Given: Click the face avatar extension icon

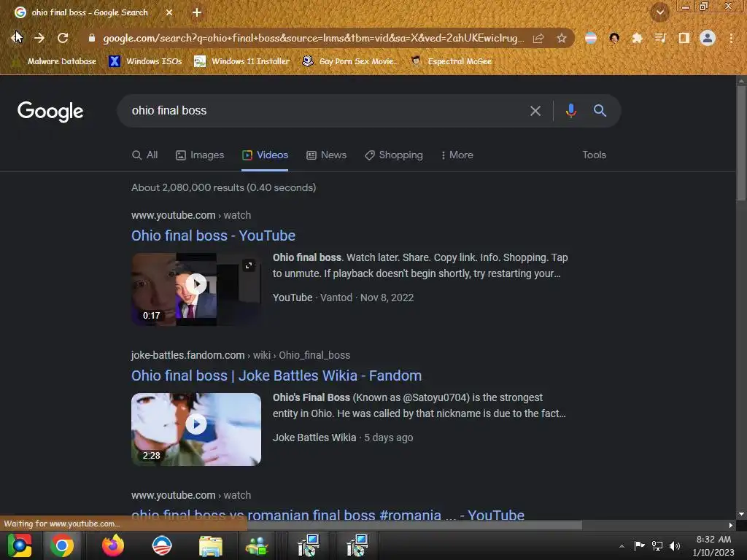Looking at the screenshot, I should coord(614,38).
